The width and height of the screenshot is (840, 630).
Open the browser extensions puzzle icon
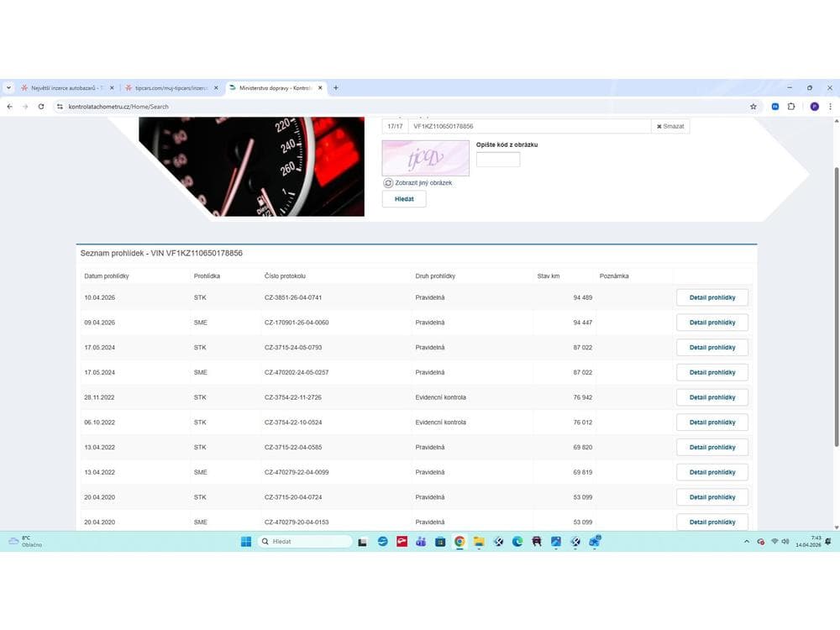pyautogui.click(x=791, y=107)
